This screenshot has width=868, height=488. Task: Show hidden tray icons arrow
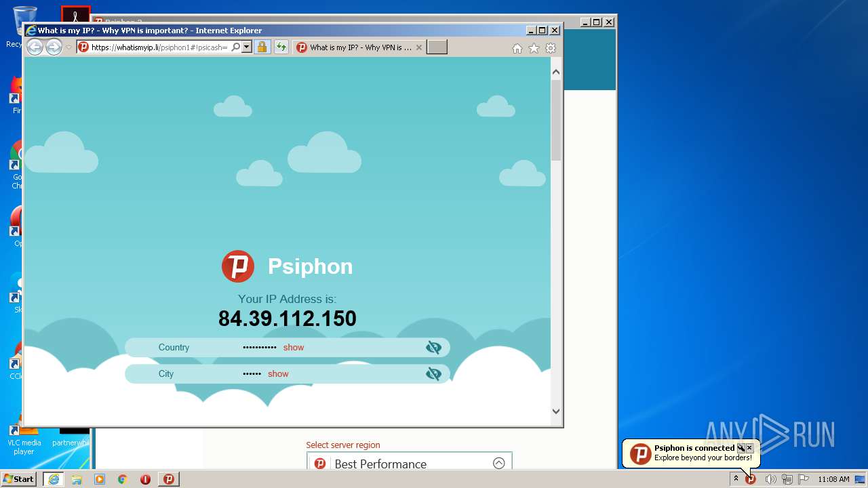point(736,479)
